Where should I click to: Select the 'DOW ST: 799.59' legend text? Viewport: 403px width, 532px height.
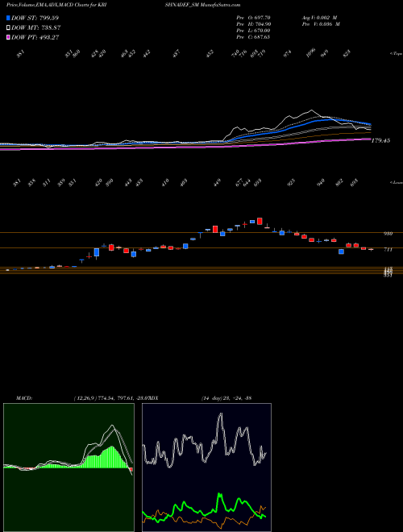35,18
